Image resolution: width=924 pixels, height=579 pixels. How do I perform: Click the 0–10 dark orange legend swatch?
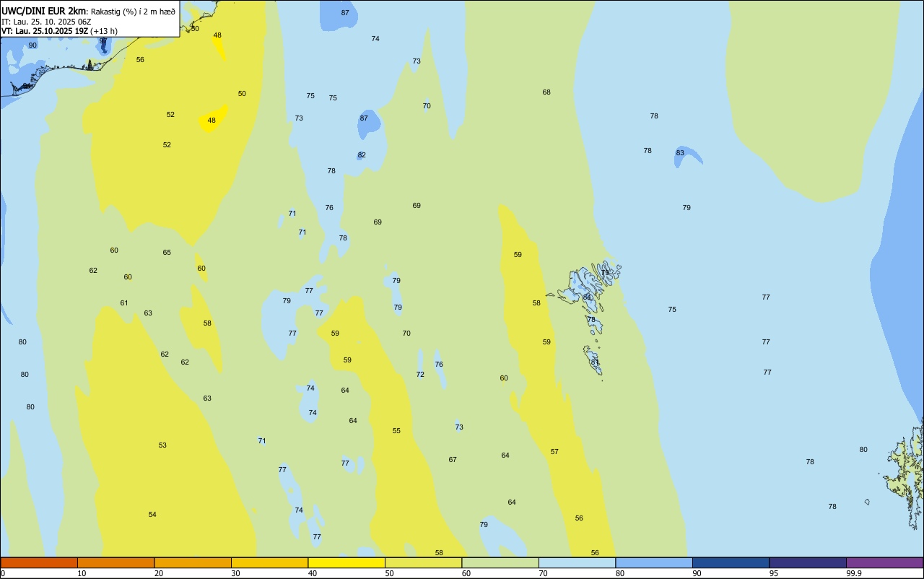[39, 562]
